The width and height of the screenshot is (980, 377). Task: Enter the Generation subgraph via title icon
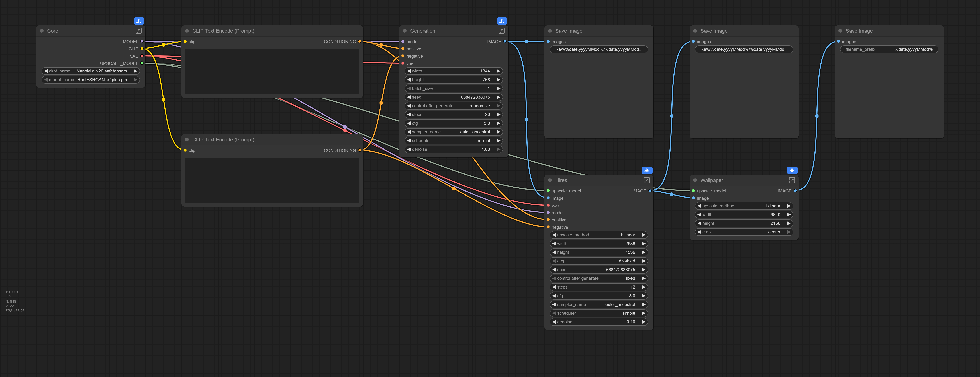[501, 31]
